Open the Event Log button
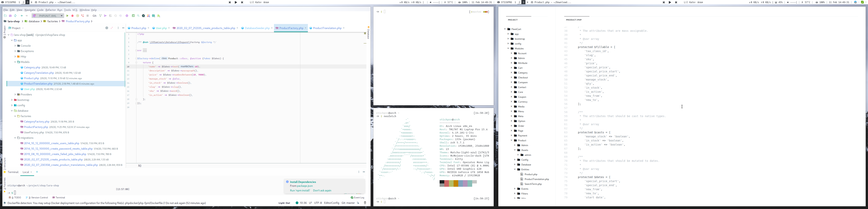Screen dimensions: 868x209 click(357, 198)
